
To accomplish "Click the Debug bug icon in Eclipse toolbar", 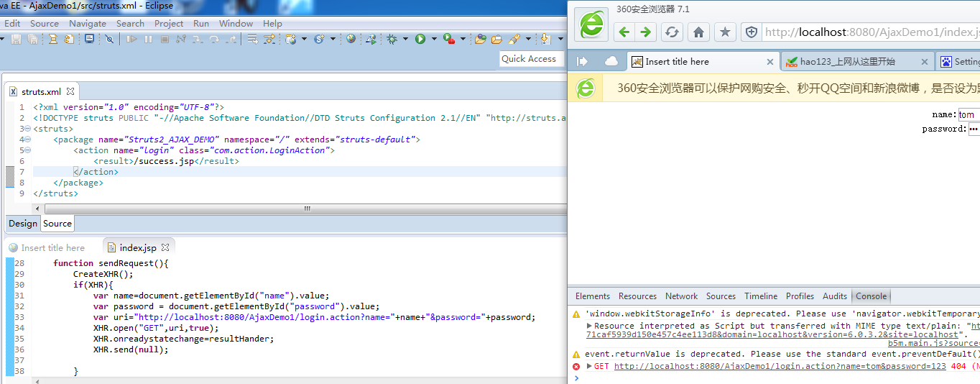I will coord(391,39).
